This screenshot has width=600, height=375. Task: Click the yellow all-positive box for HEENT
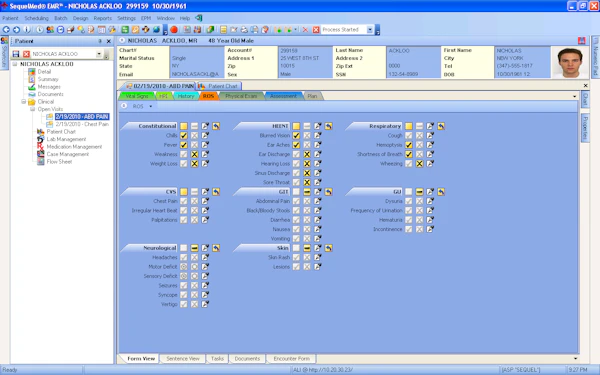click(x=297, y=126)
